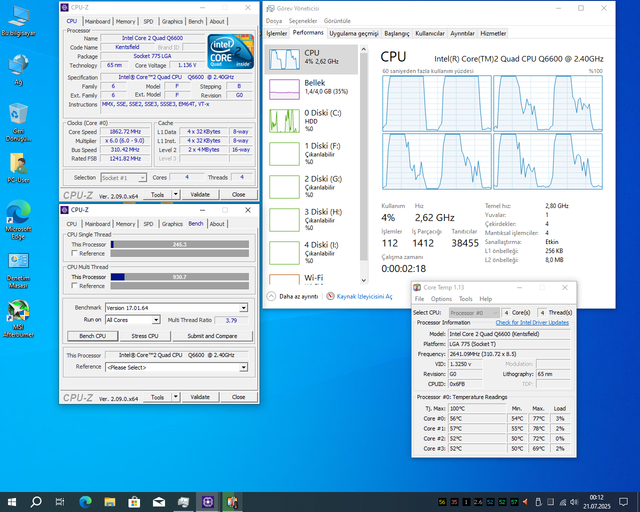Open Task View on the taskbar

click(x=60, y=502)
